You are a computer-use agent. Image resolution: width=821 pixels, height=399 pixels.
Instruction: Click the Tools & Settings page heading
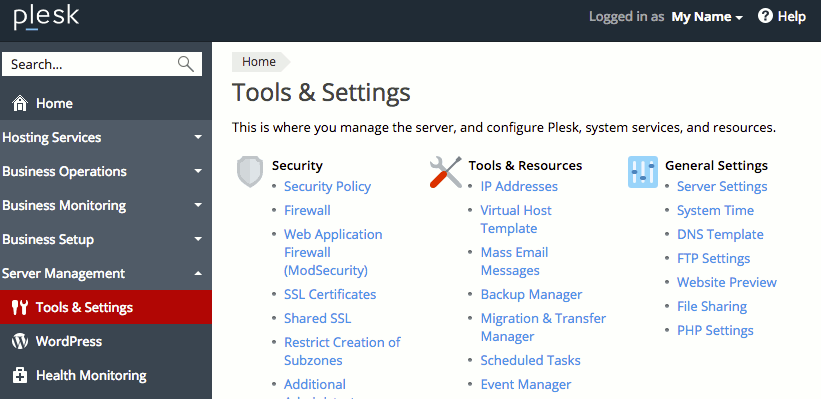tap(321, 93)
